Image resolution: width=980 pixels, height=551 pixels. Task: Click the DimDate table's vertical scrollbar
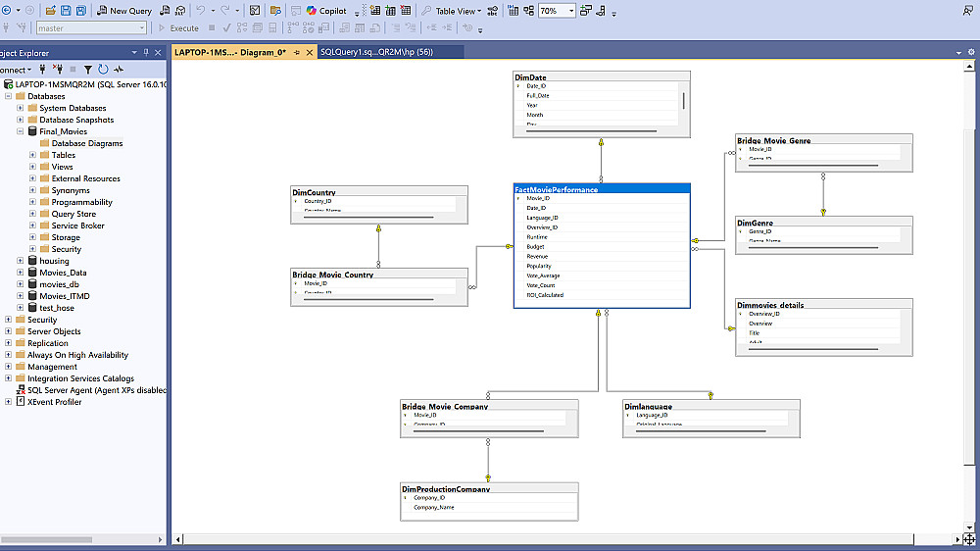pyautogui.click(x=683, y=101)
